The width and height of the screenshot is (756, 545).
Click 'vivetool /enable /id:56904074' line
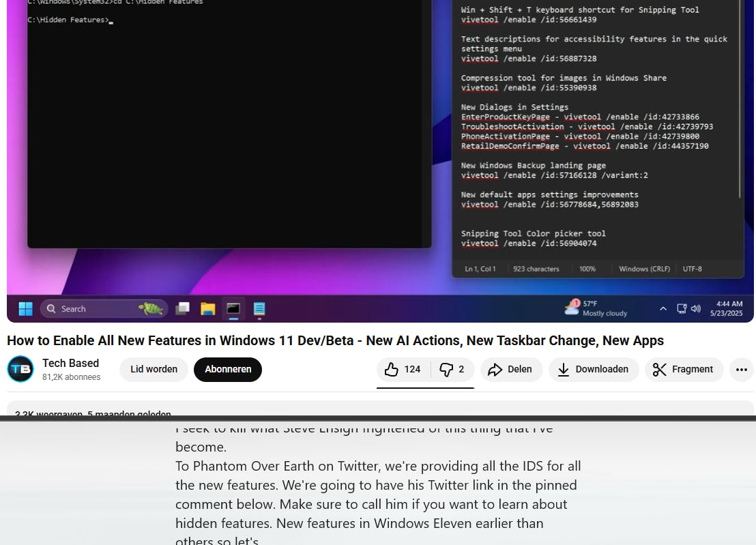pyautogui.click(x=528, y=244)
